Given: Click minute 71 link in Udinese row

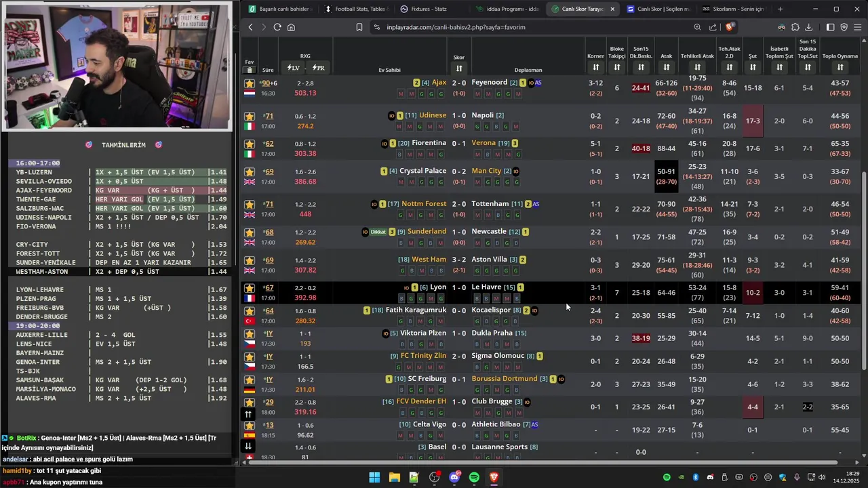Looking at the screenshot, I should coord(269,116).
